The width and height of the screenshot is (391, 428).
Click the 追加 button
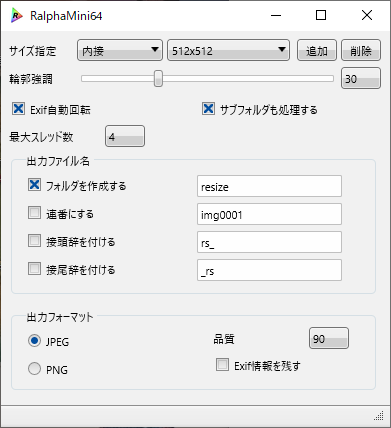(317, 50)
